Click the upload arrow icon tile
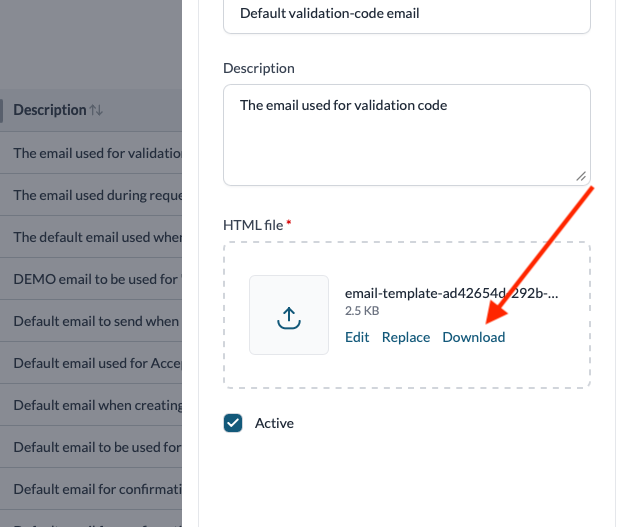Image resolution: width=632 pixels, height=527 pixels. tap(289, 315)
